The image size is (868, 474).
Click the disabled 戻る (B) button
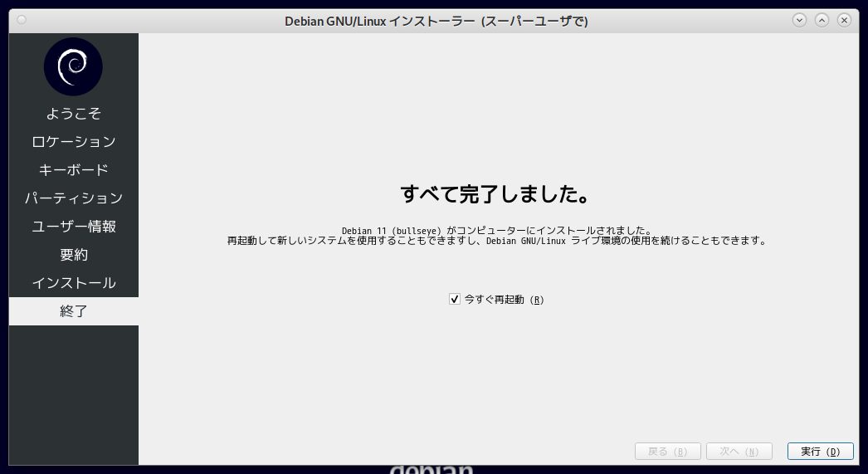668,452
